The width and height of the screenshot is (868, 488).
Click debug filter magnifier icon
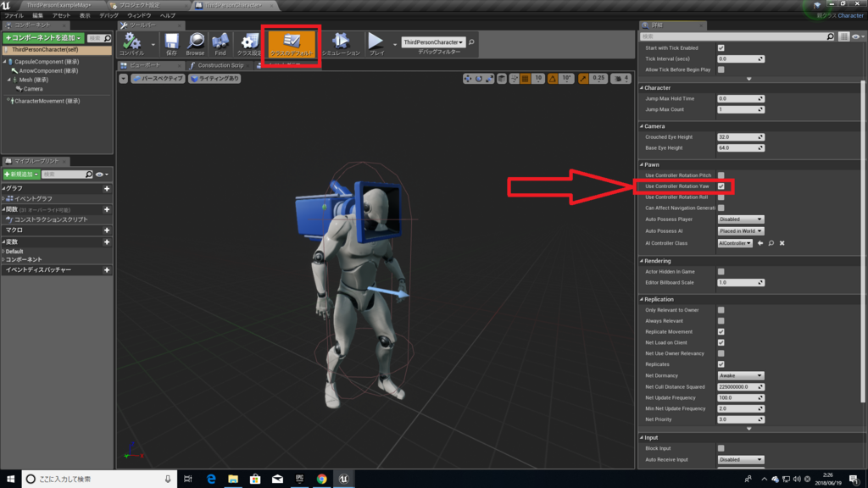[x=471, y=42]
